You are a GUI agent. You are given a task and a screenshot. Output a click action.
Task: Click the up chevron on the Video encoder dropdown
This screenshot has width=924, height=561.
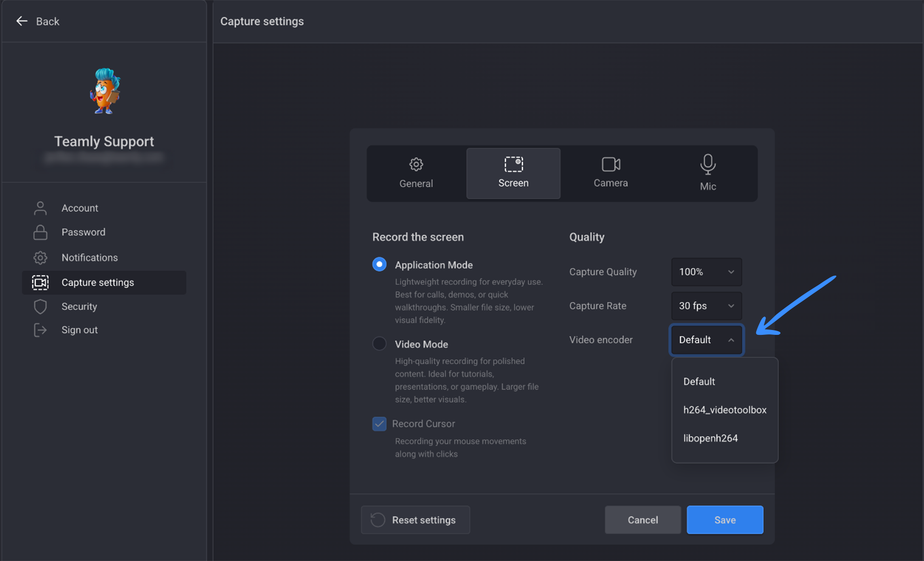tap(731, 340)
